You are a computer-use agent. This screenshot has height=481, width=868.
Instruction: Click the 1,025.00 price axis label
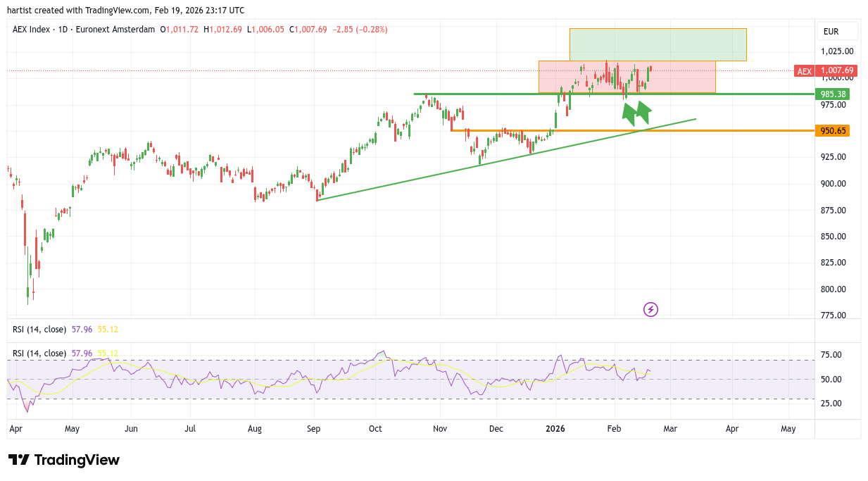(x=837, y=51)
